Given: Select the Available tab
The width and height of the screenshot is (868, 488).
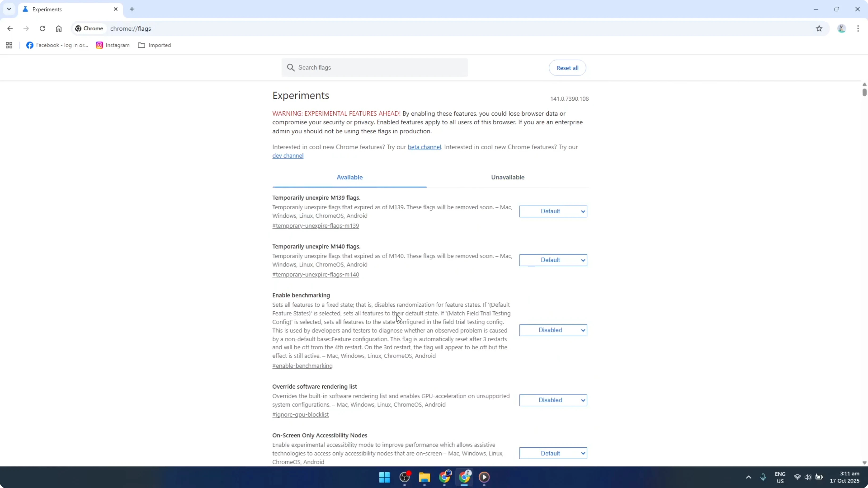Looking at the screenshot, I should [x=350, y=177].
